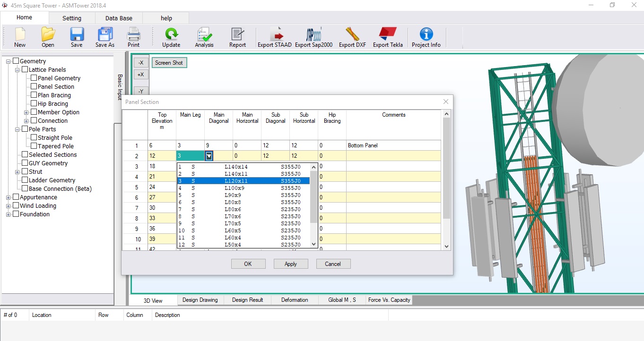Switch to Force Vs. Capacity tab
The width and height of the screenshot is (644, 341).
389,300
